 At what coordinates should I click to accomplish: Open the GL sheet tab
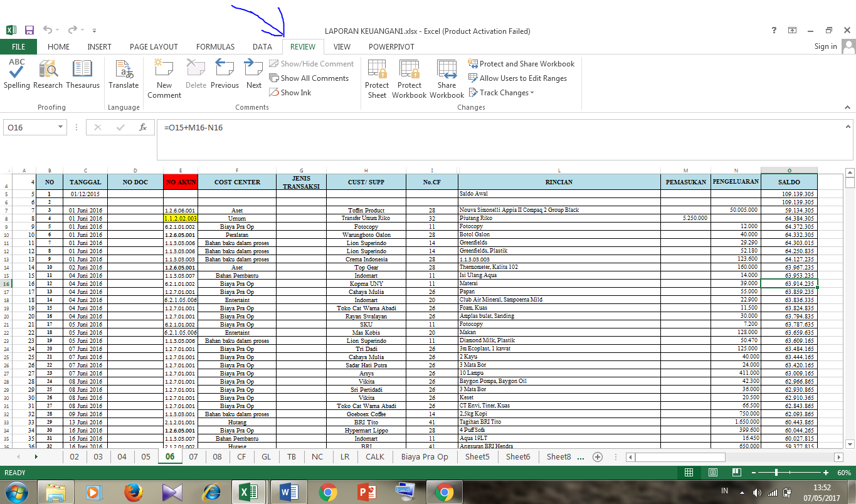[x=266, y=457]
